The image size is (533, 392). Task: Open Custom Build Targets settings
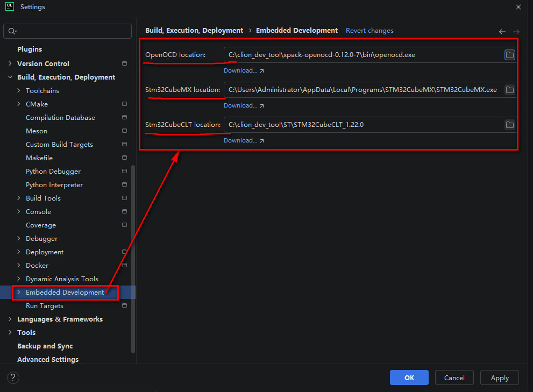click(60, 145)
